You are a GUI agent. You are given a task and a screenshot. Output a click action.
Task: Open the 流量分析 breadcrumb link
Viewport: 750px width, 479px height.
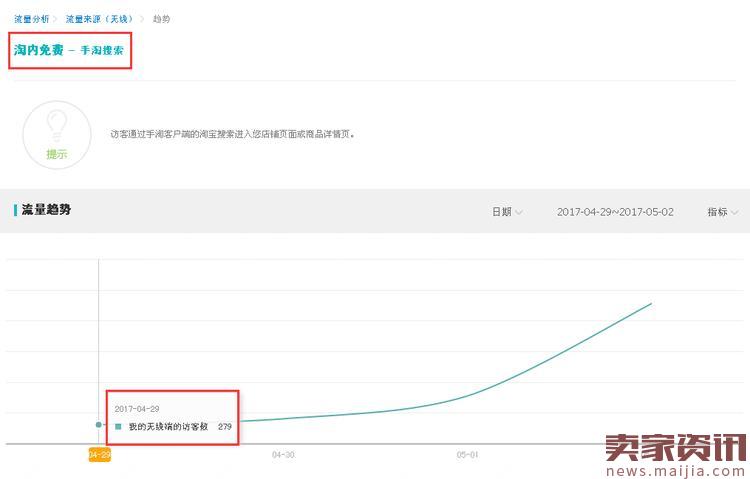[32, 19]
